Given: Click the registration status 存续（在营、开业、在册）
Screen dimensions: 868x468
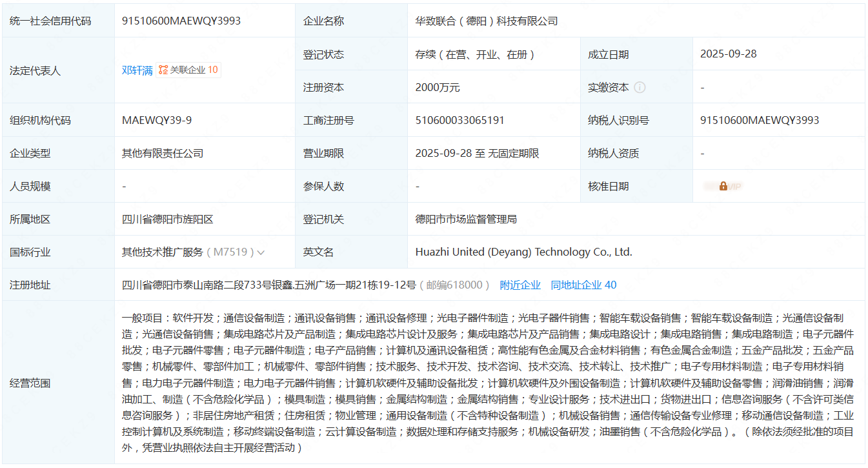Looking at the screenshot, I should [x=475, y=54].
